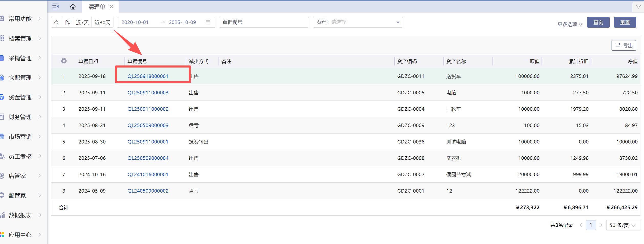The width and height of the screenshot is (644, 244).
Task: Click the home icon in tab bar
Action: tap(73, 7)
